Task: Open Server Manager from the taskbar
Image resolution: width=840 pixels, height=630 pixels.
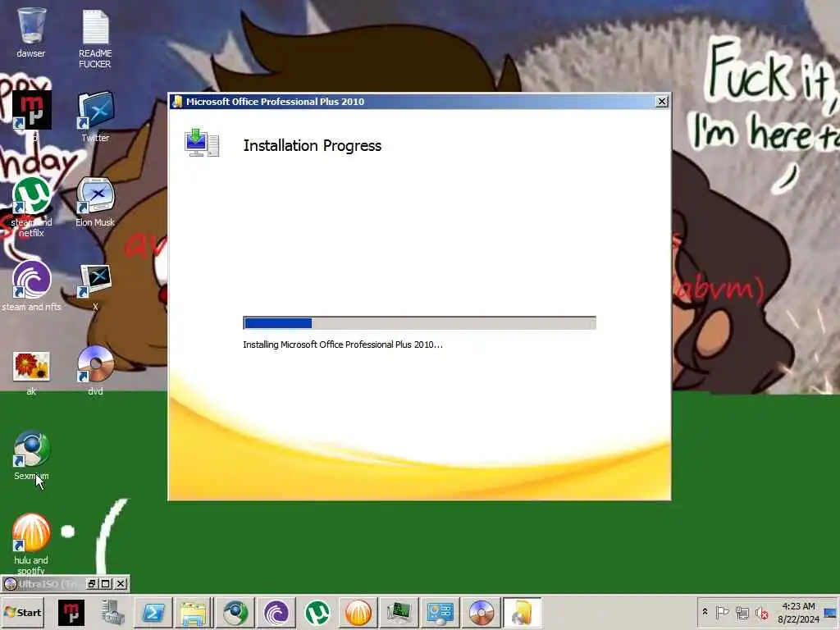Action: click(112, 612)
